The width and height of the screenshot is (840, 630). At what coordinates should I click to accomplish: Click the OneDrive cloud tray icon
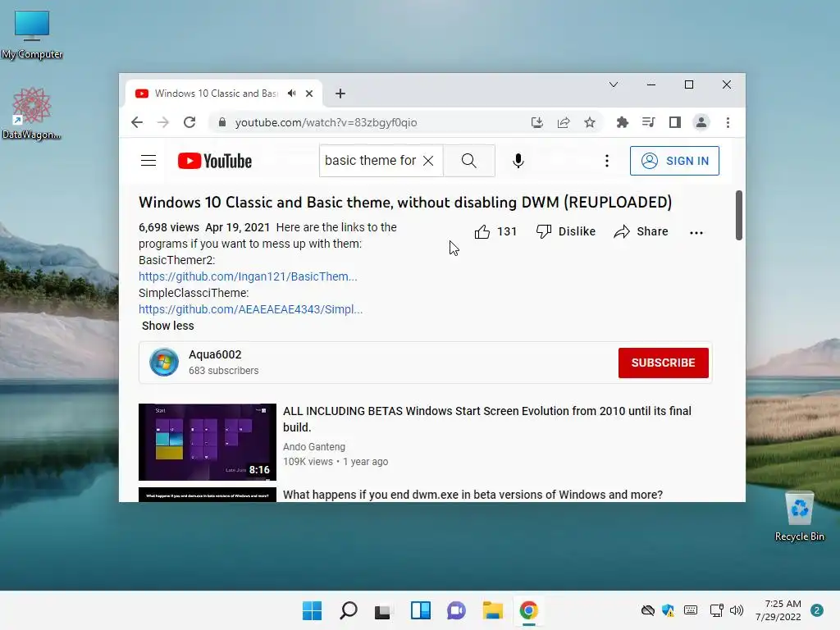(648, 610)
